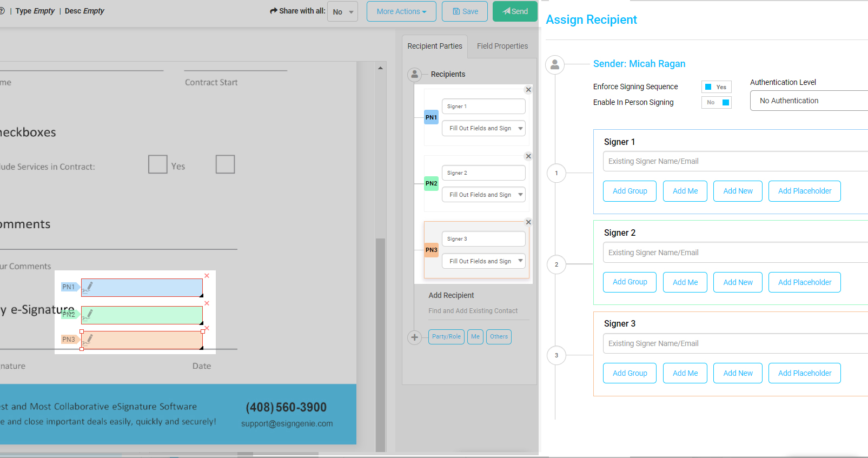The width and height of the screenshot is (868, 458).
Task: Click the Me recipient button
Action: [x=475, y=337]
